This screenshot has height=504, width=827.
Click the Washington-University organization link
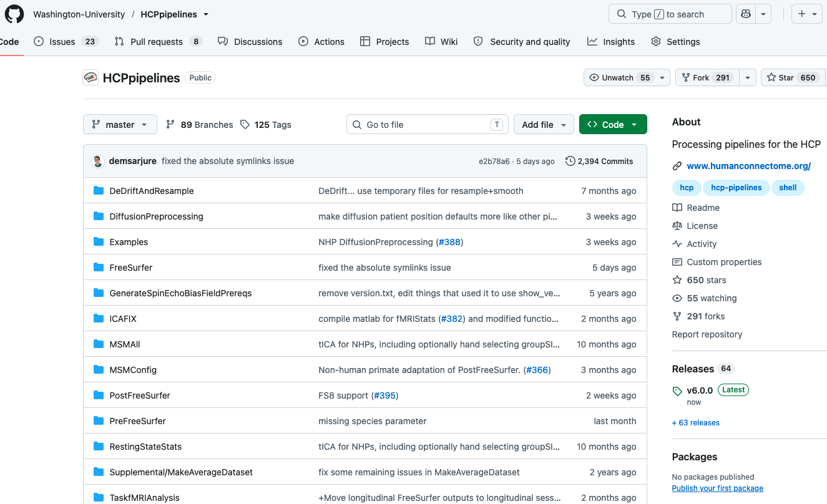tap(79, 14)
